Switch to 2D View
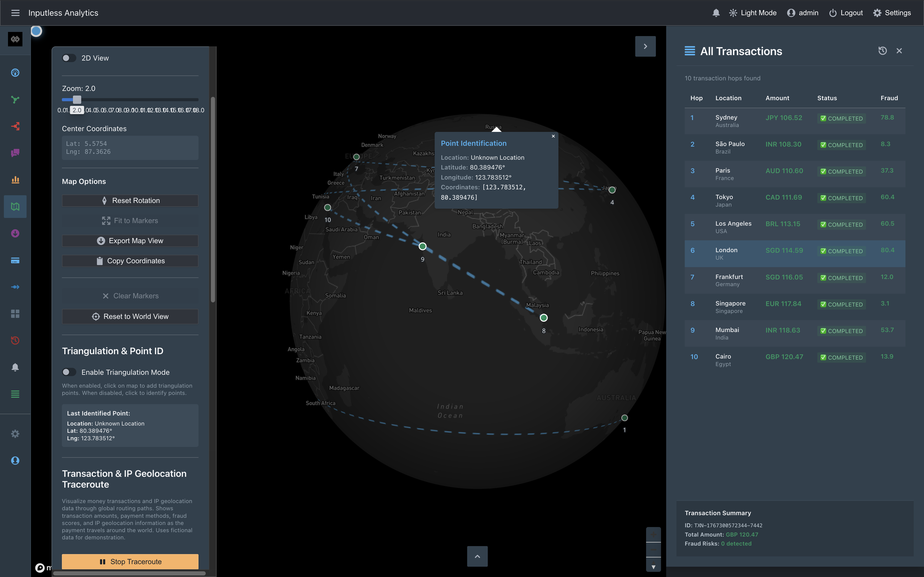Image resolution: width=924 pixels, height=577 pixels. click(x=69, y=58)
